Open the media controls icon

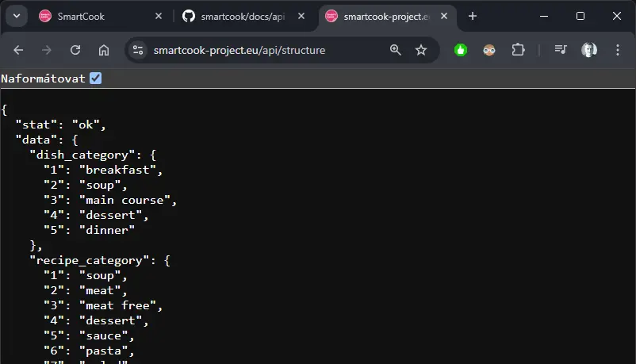point(561,50)
